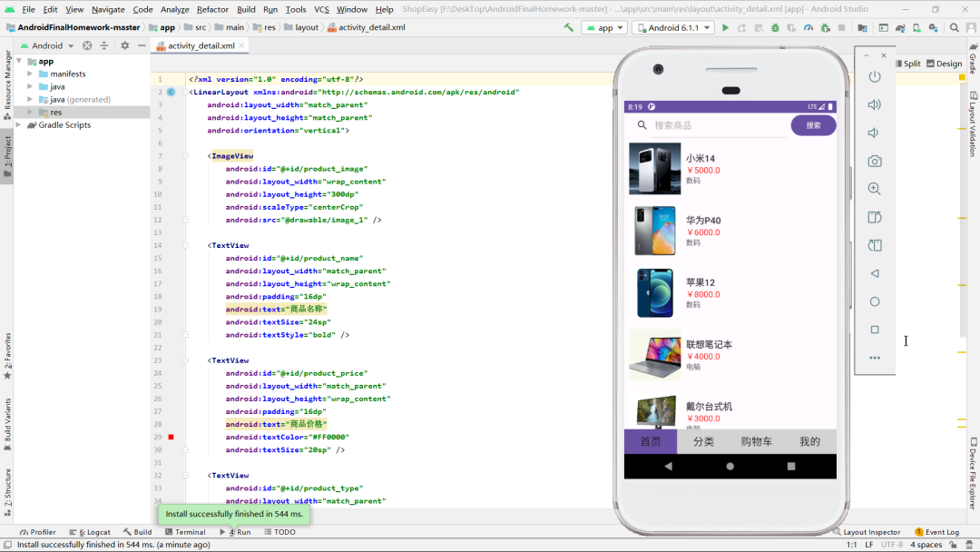Fold the ImageView tag at line 7

[186, 155]
